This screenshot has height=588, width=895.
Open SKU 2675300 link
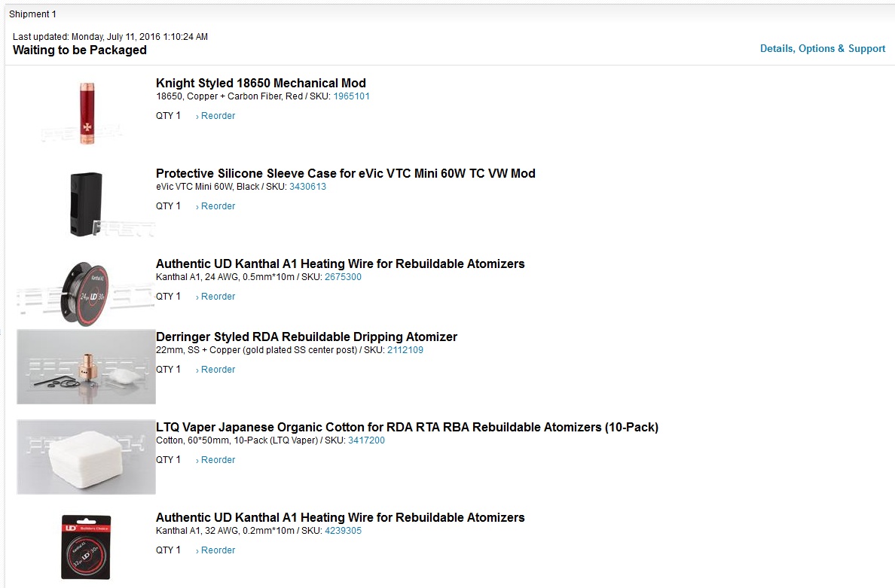tap(343, 277)
